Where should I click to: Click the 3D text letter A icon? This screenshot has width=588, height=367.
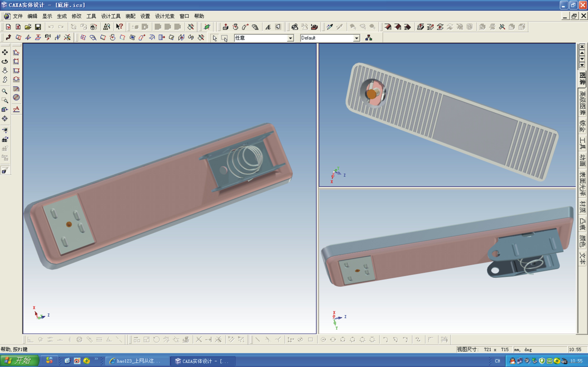click(268, 27)
